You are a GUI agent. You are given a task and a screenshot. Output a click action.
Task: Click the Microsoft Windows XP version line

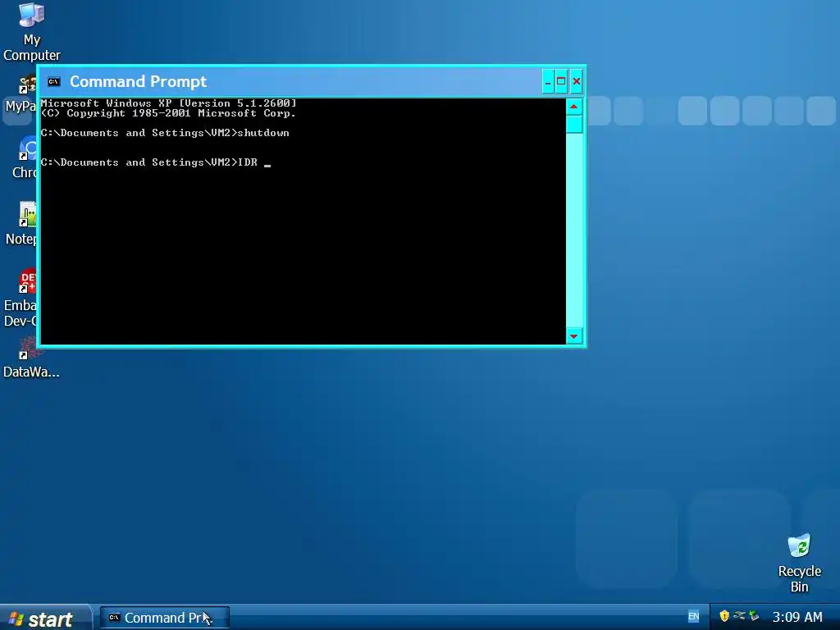(x=168, y=103)
